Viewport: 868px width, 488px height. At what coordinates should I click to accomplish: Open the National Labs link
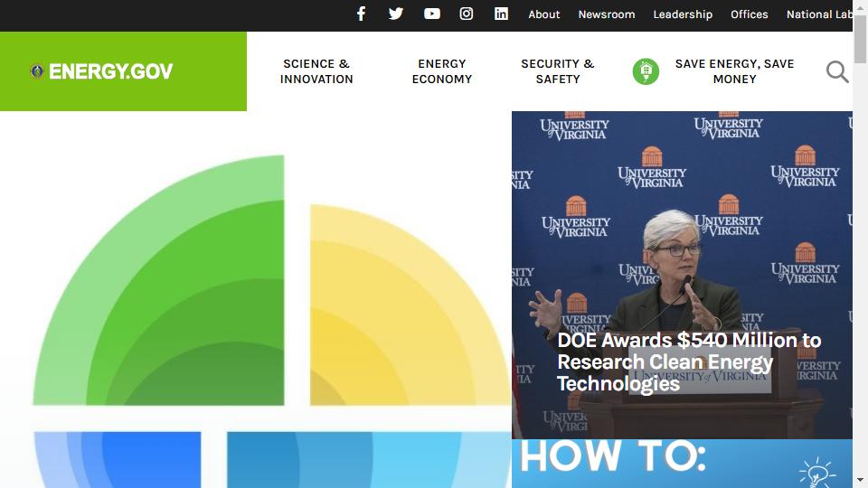[819, 14]
